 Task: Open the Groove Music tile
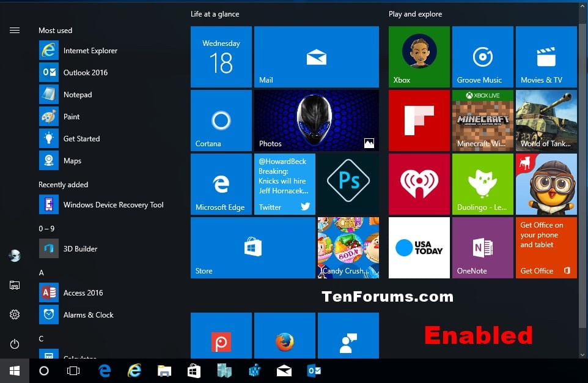(483, 57)
